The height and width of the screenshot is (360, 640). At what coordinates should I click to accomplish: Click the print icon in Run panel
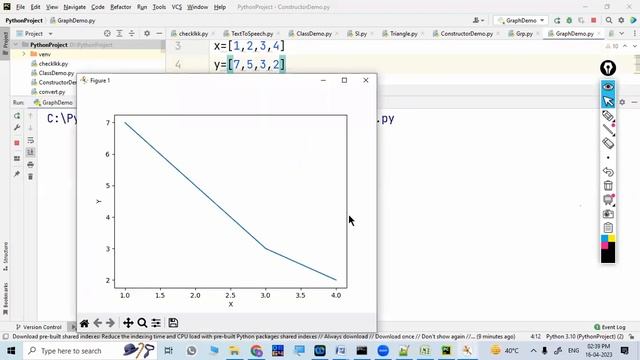pos(30,164)
